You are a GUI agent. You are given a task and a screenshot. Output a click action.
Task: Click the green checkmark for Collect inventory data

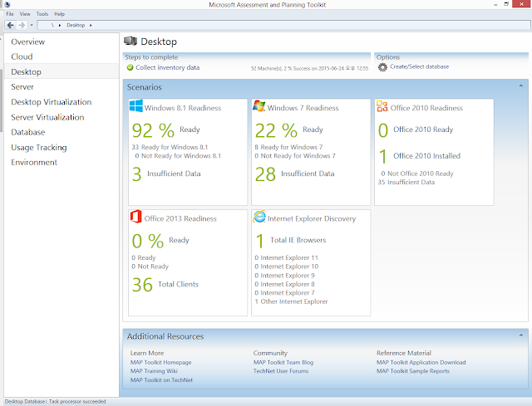click(x=130, y=67)
